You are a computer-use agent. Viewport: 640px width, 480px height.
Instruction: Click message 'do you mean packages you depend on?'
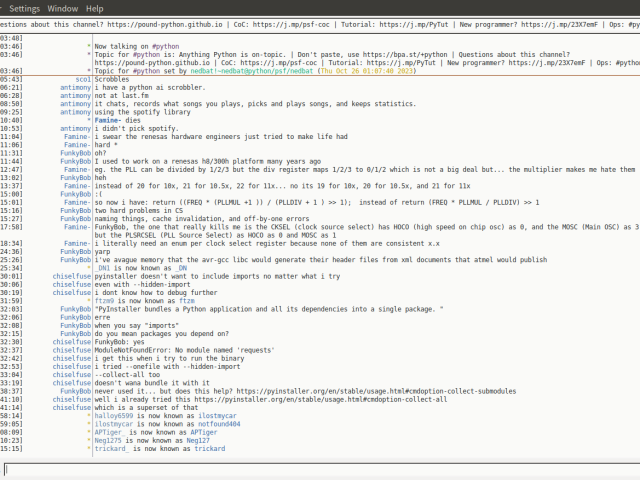coord(162,334)
